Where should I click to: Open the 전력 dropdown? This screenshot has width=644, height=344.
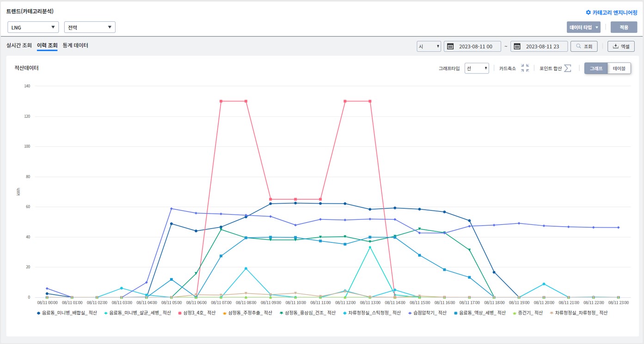click(90, 27)
